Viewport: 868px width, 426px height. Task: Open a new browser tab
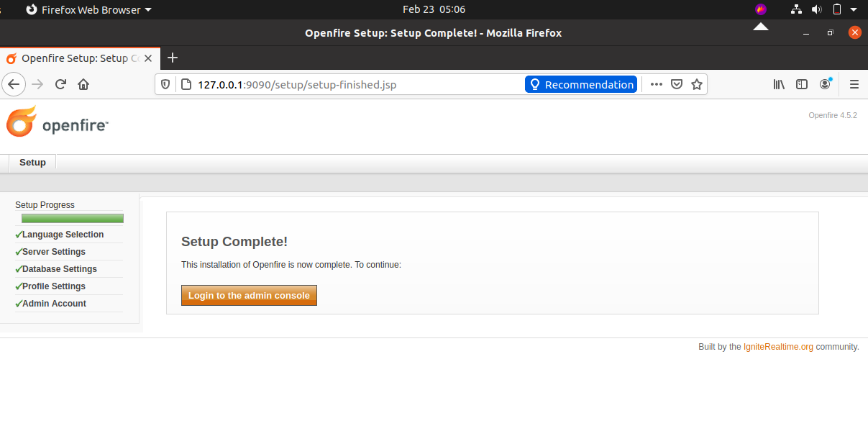[x=173, y=58]
